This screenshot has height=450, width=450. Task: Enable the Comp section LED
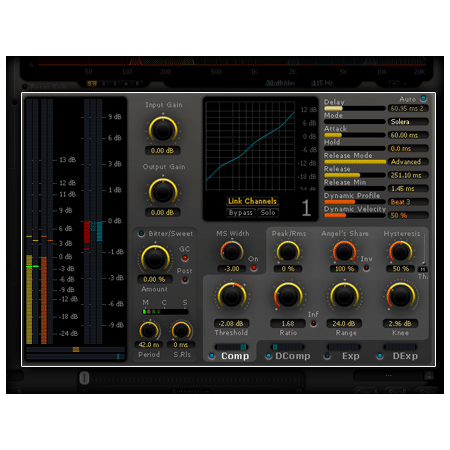click(212, 356)
